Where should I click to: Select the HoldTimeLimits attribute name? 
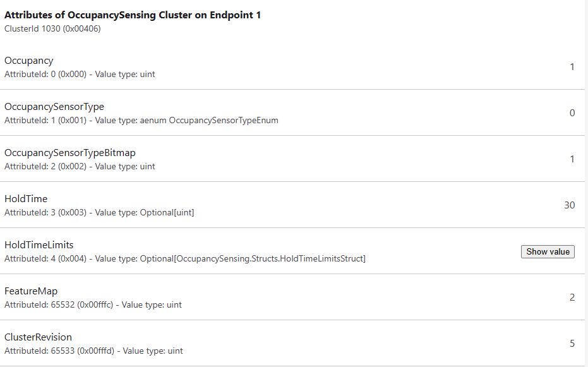(x=39, y=245)
